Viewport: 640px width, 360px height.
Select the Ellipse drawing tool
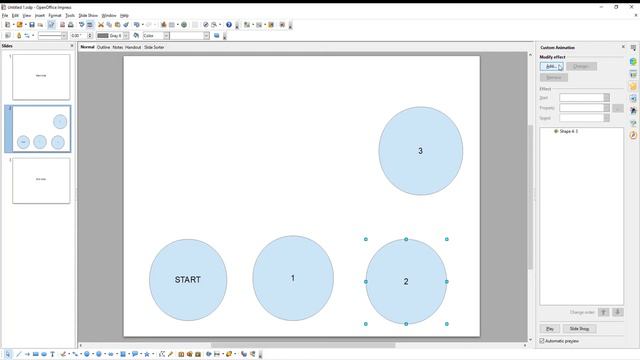coord(44,354)
